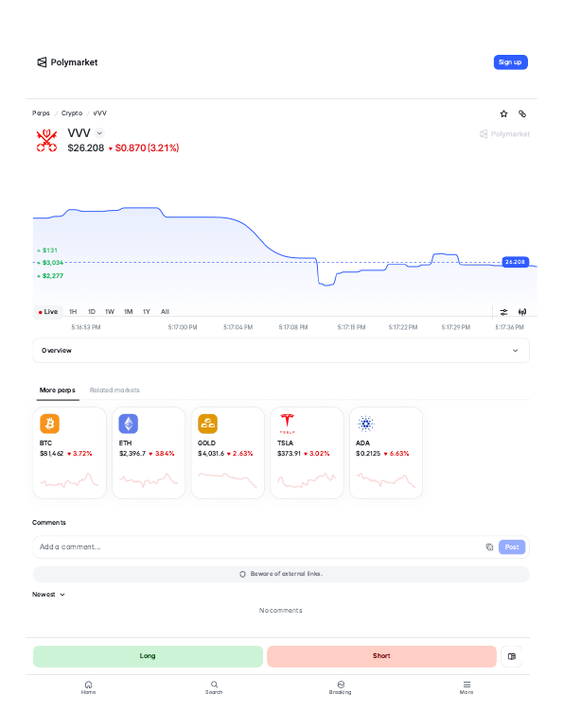Click the Post comment button
This screenshot has height=728, width=563.
[x=512, y=546]
